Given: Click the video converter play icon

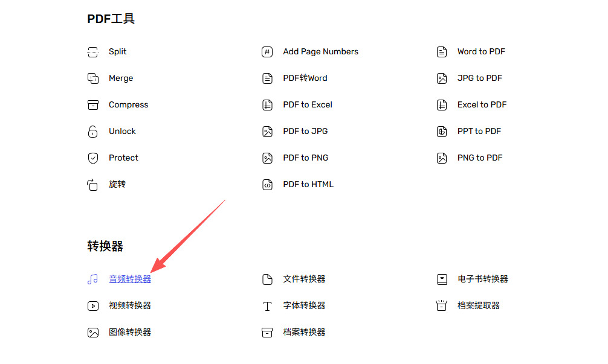Looking at the screenshot, I should [92, 306].
